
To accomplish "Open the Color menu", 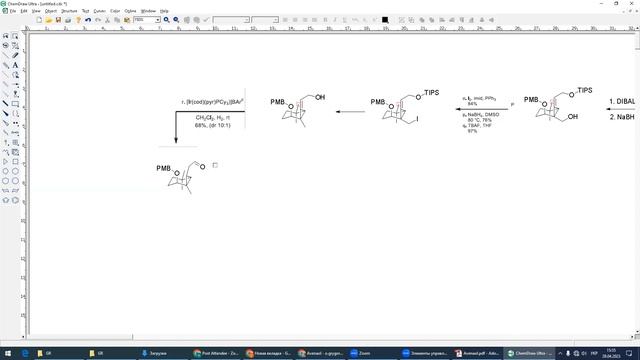I will pyautogui.click(x=115, y=11).
